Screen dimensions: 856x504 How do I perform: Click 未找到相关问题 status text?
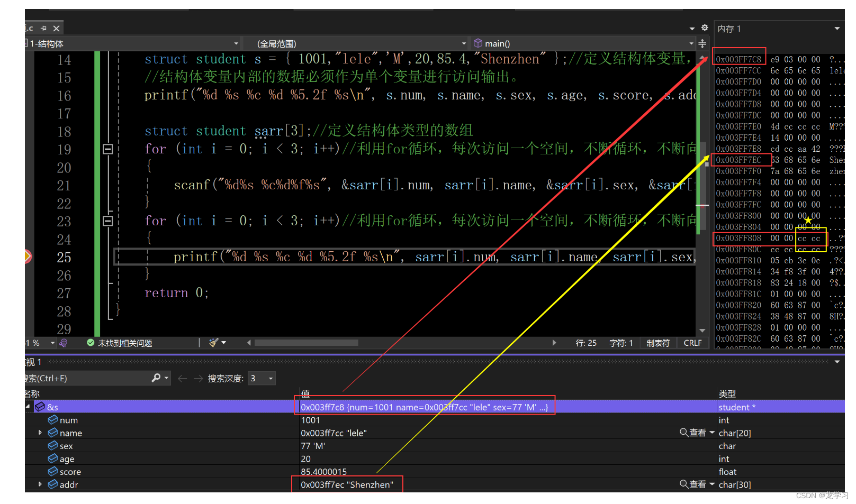(x=125, y=343)
